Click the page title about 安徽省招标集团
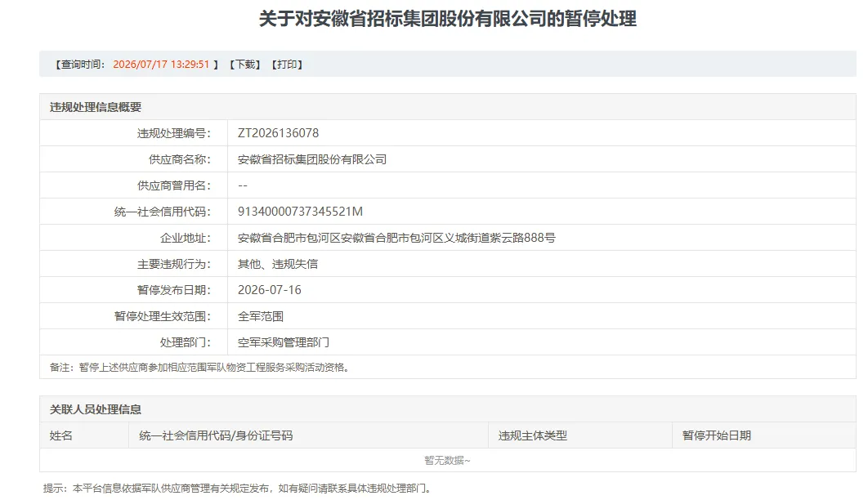 [447, 19]
